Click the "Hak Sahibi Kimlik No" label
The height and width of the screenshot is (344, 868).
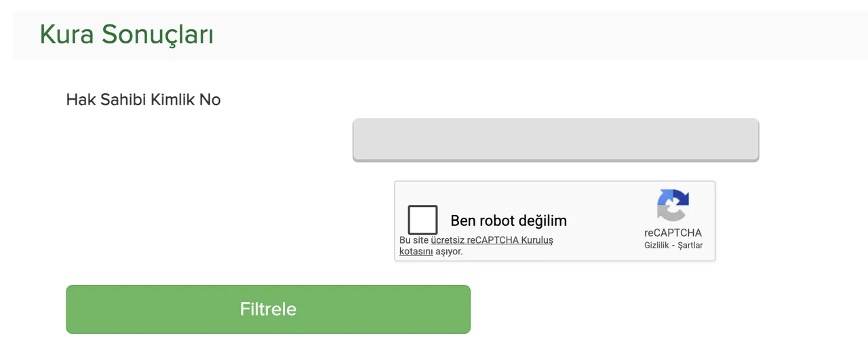[143, 100]
